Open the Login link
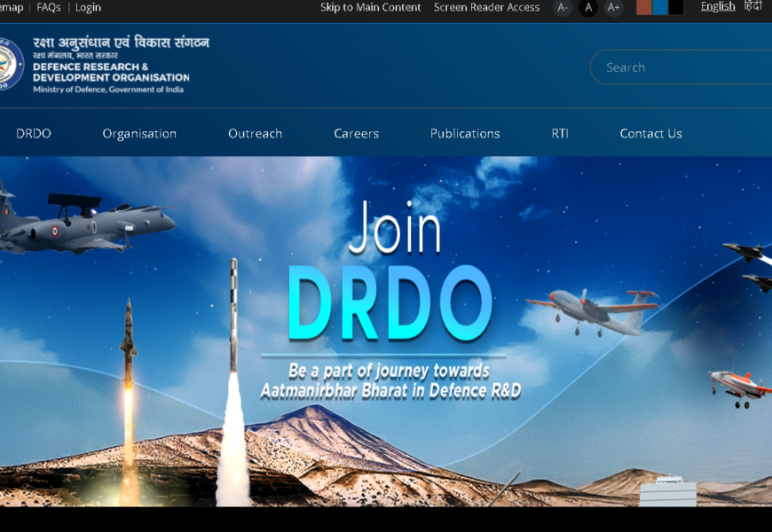The height and width of the screenshot is (532, 772). coord(88,7)
